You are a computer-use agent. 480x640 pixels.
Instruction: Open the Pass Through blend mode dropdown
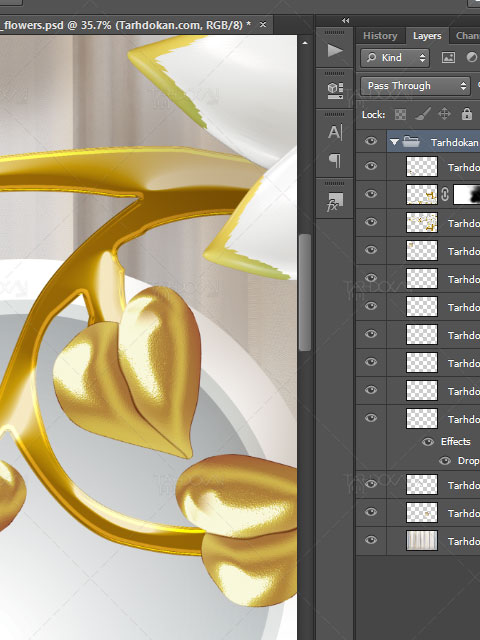click(x=416, y=86)
